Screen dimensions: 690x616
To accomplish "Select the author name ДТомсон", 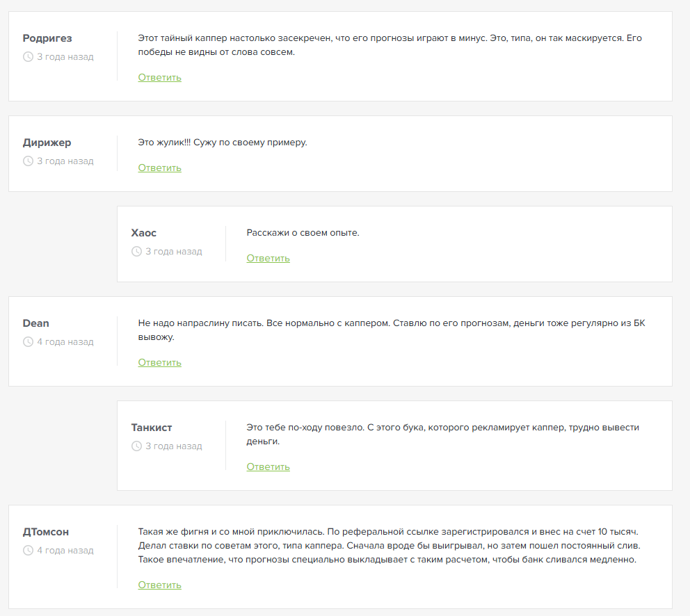I will (x=46, y=532).
